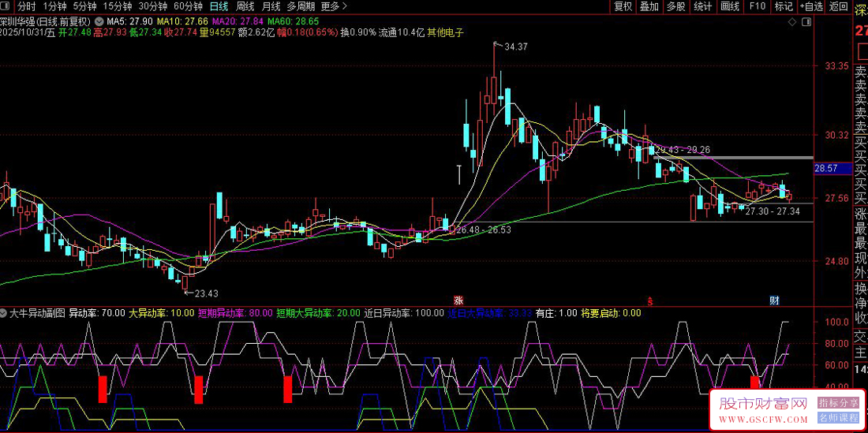Click the 叠加 overlay button
This screenshot has height=433, width=868.
click(x=649, y=6)
